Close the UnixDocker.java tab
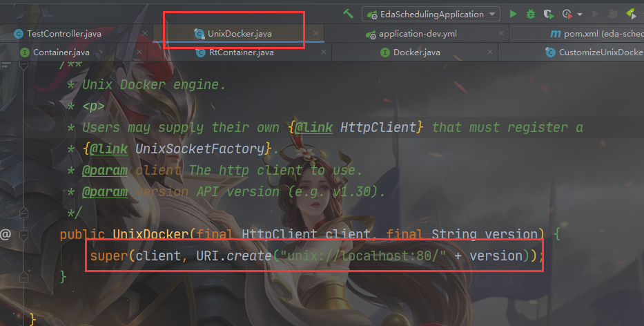Viewport: 644px width, 326px height. pyautogui.click(x=316, y=33)
